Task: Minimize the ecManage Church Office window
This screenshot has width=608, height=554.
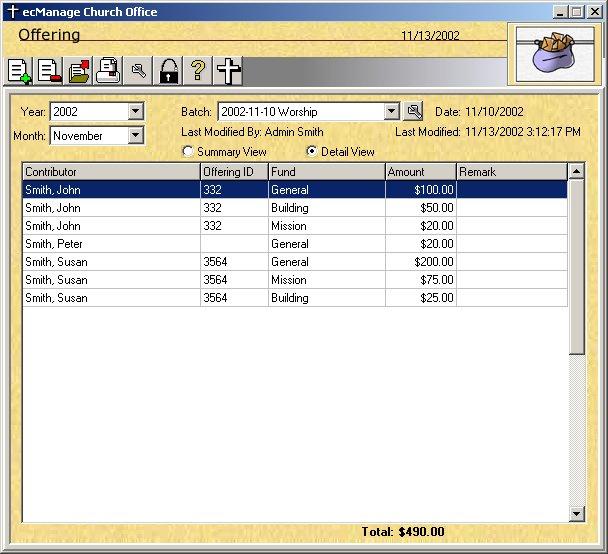Action: (560, 12)
